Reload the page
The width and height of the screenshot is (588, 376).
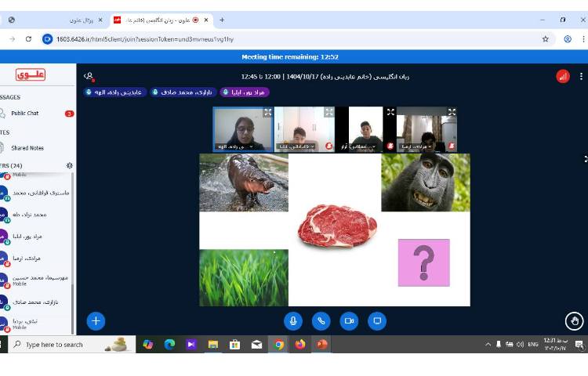(x=28, y=39)
